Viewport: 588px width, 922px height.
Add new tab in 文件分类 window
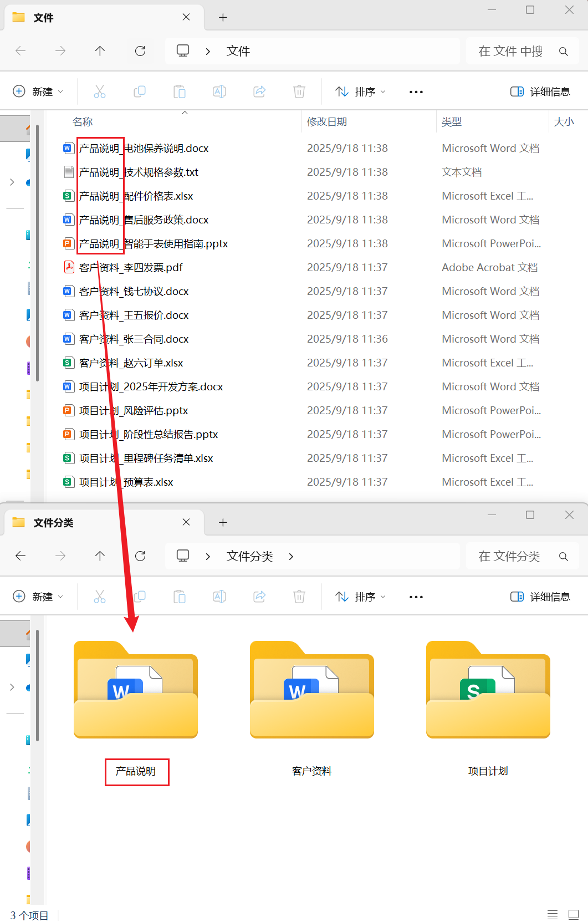coord(223,523)
